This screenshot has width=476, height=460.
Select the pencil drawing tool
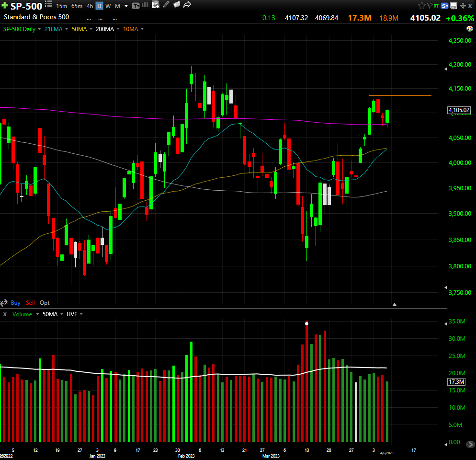coord(166,4)
